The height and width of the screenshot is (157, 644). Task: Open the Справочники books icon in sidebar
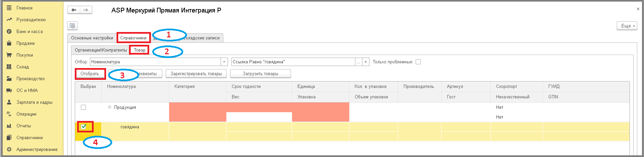pyautogui.click(x=9, y=137)
